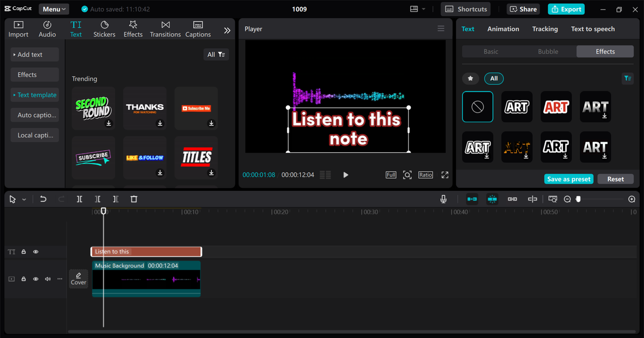Toggle auto snapping on timeline
Screen dimensions: 644x338
[492, 199]
